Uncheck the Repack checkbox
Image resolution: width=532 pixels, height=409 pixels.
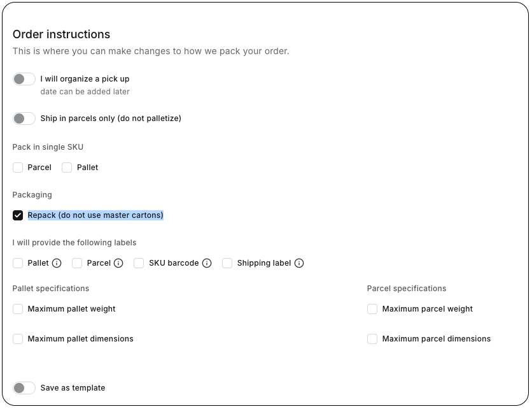18,215
